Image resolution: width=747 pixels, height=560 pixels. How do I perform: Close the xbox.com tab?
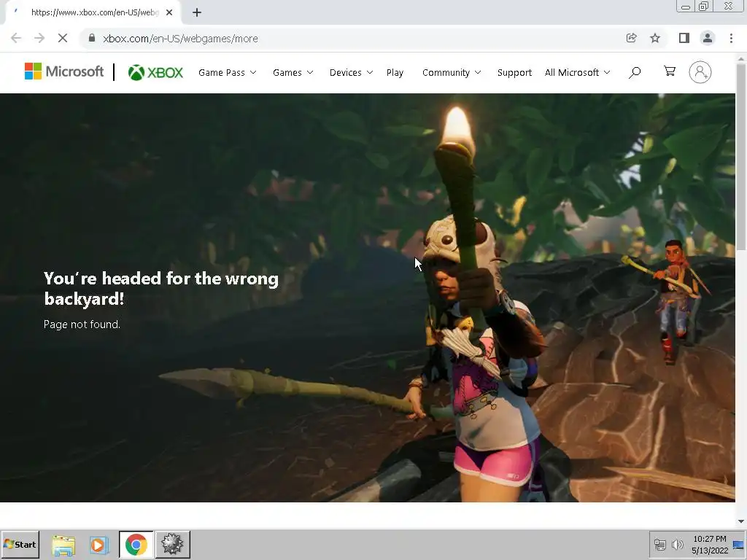(x=169, y=12)
